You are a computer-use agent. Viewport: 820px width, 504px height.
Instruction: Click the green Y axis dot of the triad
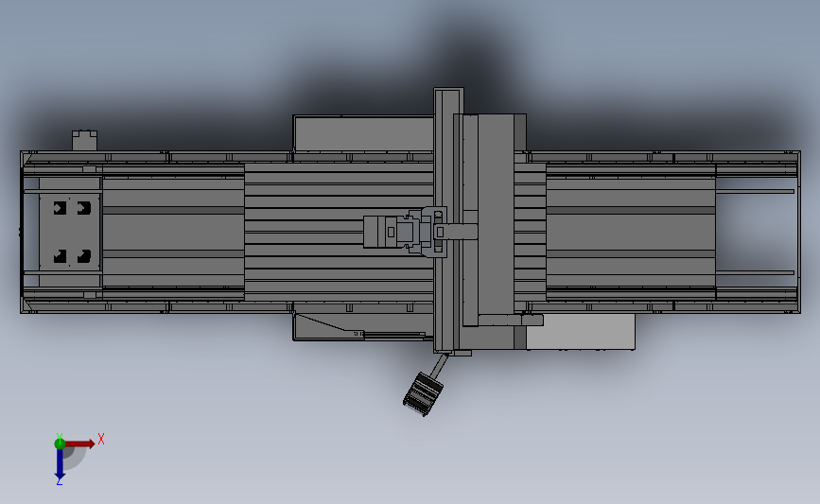(60, 443)
